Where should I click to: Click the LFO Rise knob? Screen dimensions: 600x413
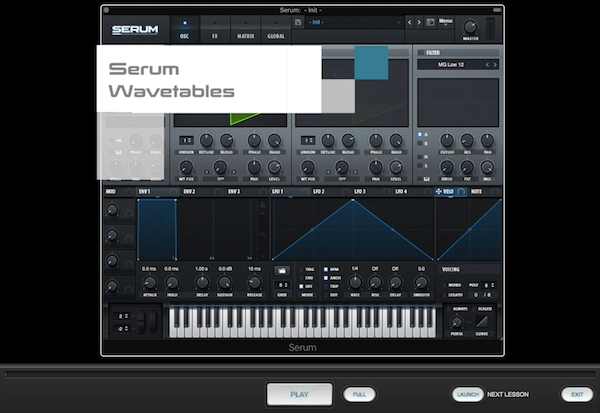(375, 283)
